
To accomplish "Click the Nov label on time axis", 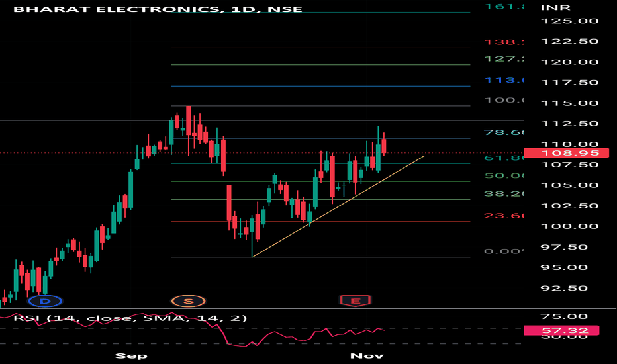I will tap(367, 356).
